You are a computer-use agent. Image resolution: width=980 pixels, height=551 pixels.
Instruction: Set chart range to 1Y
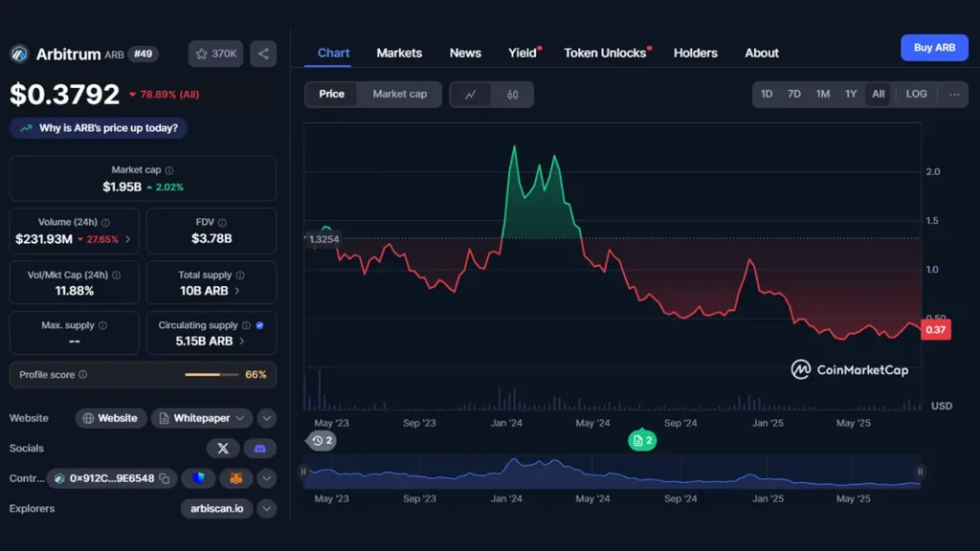pos(851,95)
